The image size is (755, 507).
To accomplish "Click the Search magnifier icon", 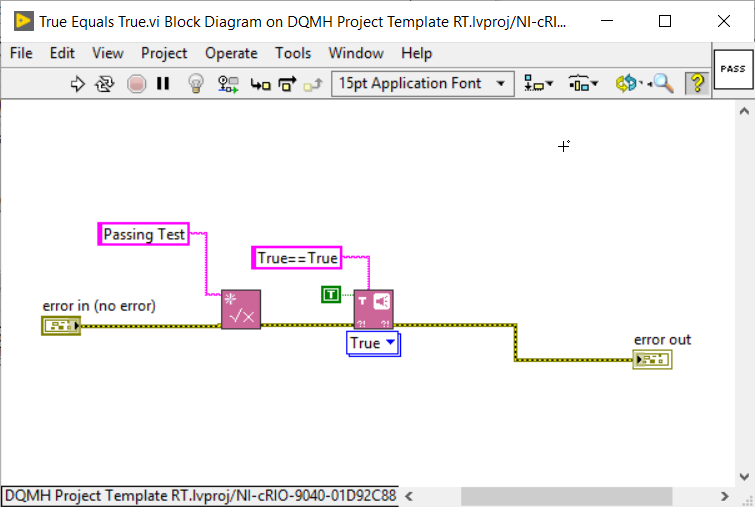I will 663,83.
